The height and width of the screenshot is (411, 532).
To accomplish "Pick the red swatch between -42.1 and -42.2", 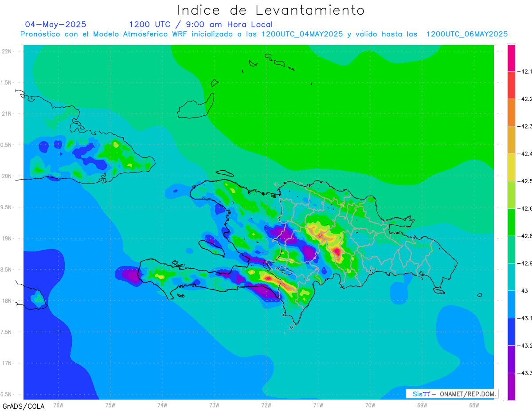I will click(x=511, y=85).
